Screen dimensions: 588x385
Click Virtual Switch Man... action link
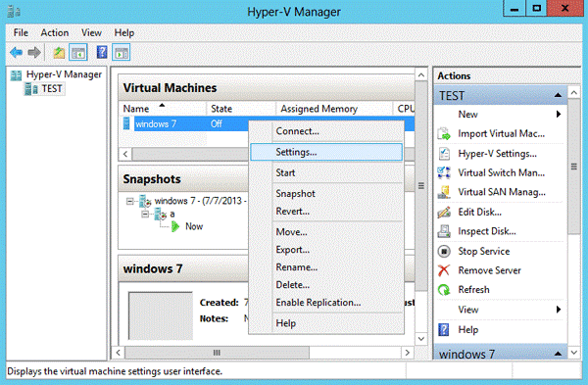[x=501, y=172]
